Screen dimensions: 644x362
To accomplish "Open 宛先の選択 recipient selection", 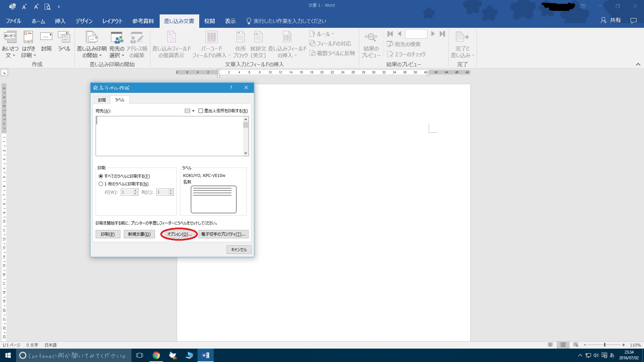I will click(x=117, y=45).
